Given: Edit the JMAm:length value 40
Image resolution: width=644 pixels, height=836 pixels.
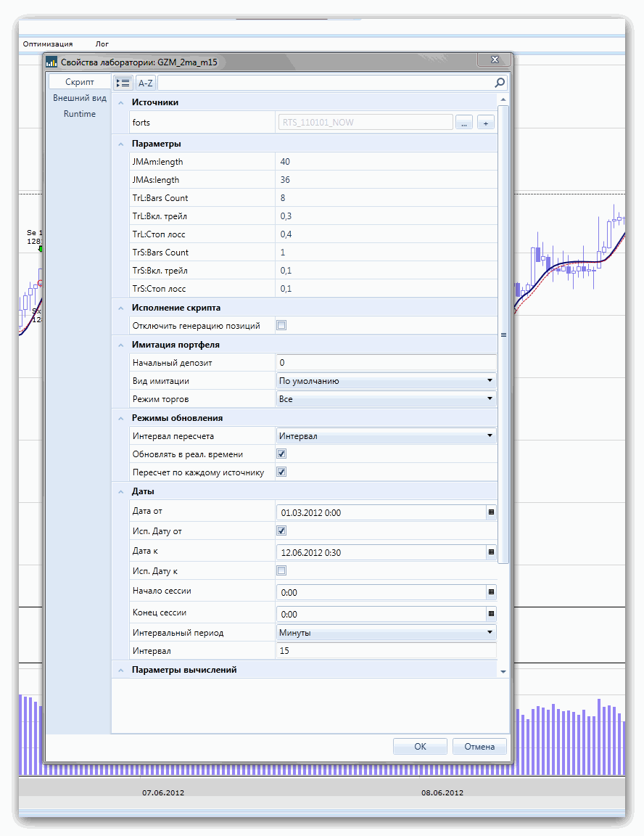Looking at the screenshot, I should coord(387,162).
